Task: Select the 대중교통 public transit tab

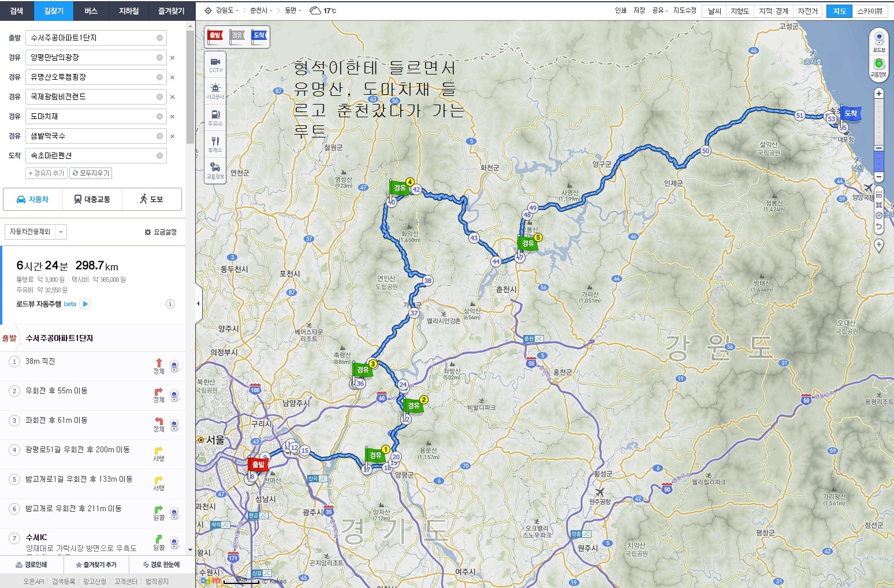Action: pyautogui.click(x=92, y=199)
